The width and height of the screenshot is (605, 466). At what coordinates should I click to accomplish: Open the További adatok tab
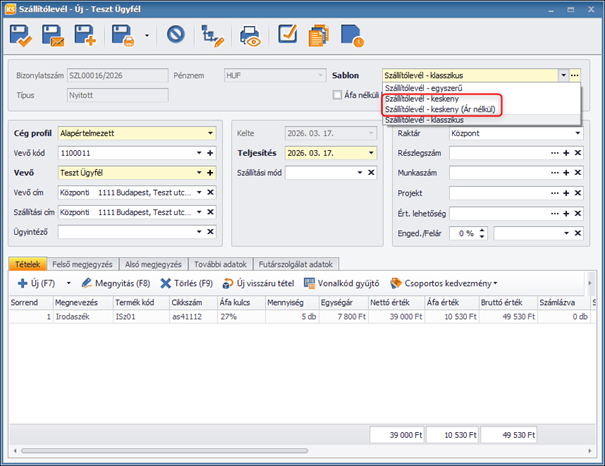click(220, 264)
